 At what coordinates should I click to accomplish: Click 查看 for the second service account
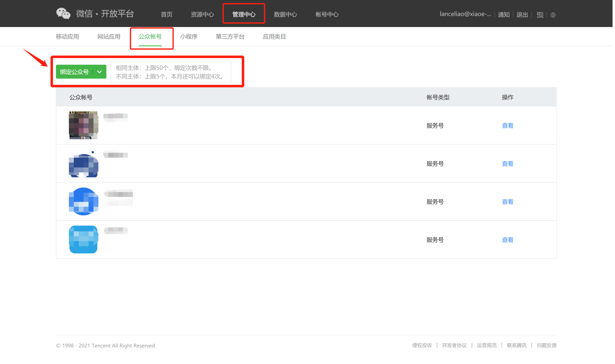click(510, 164)
